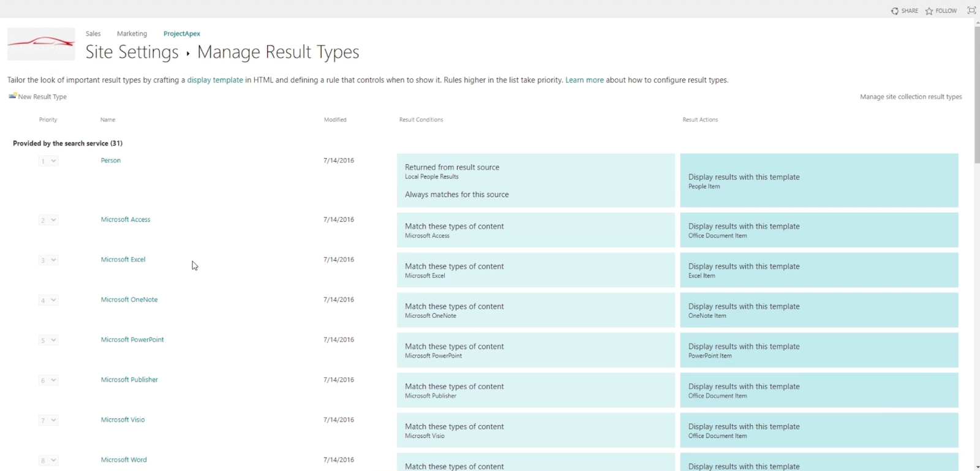Click the New Result Type icon
This screenshot has width=980, height=471.
coord(12,96)
